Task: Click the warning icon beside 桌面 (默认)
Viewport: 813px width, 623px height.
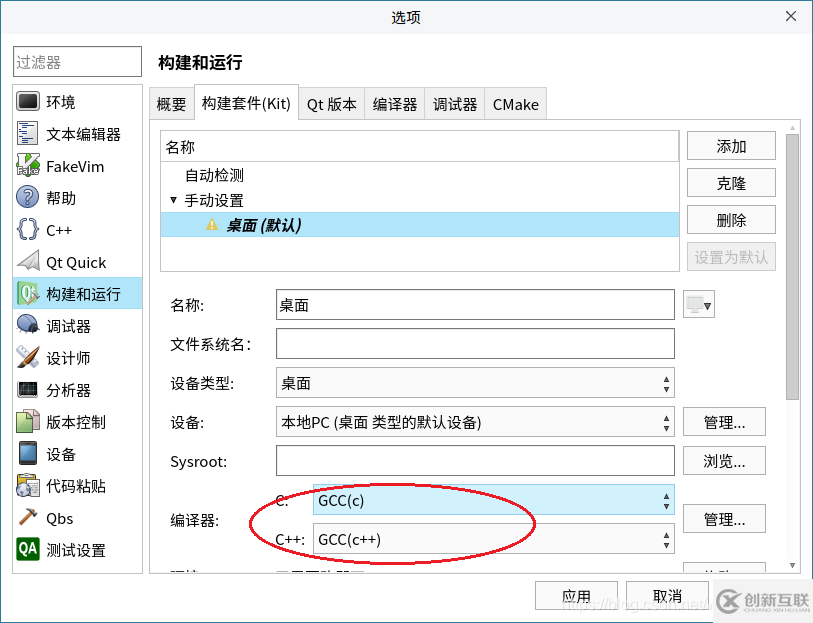Action: pos(212,224)
